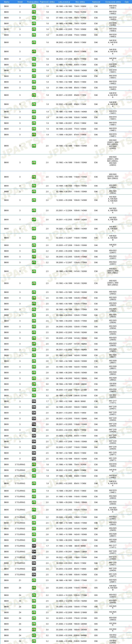This screenshot has width=132, height=644.
Task: Click diesel ON icon in 3 Touring M41 D17 row
Action: [34, 546]
